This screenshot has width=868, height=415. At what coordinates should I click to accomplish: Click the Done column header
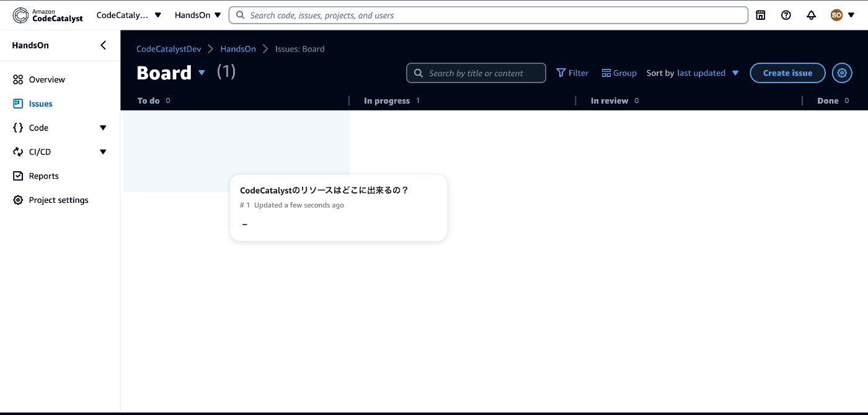point(828,100)
